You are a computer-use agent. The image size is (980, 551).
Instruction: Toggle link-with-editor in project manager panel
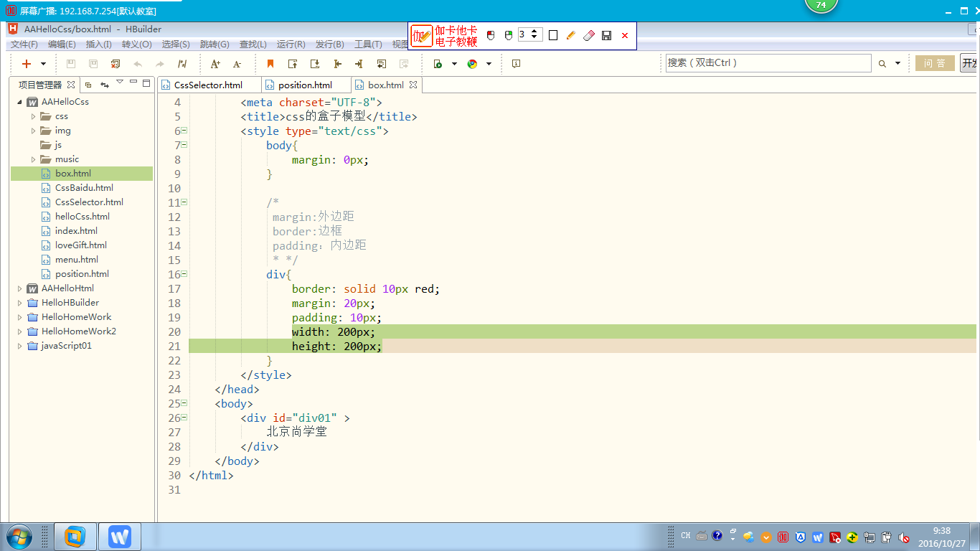(x=105, y=85)
